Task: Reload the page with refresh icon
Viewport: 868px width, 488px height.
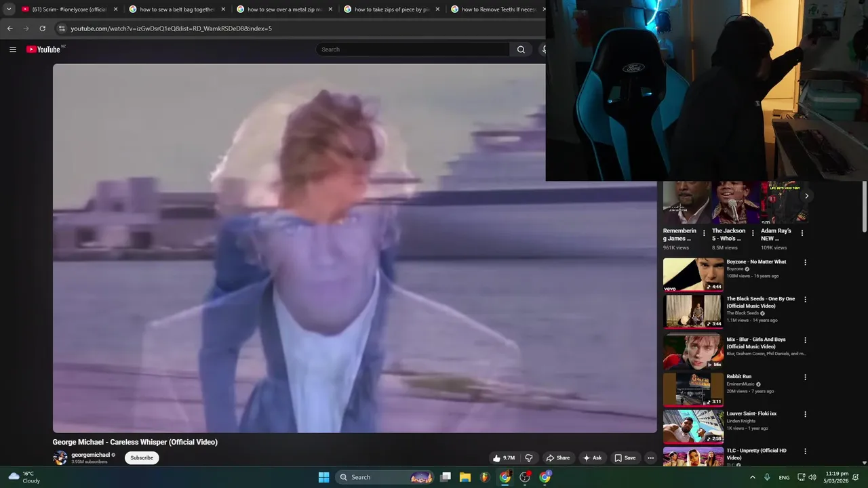Action: click(42, 28)
